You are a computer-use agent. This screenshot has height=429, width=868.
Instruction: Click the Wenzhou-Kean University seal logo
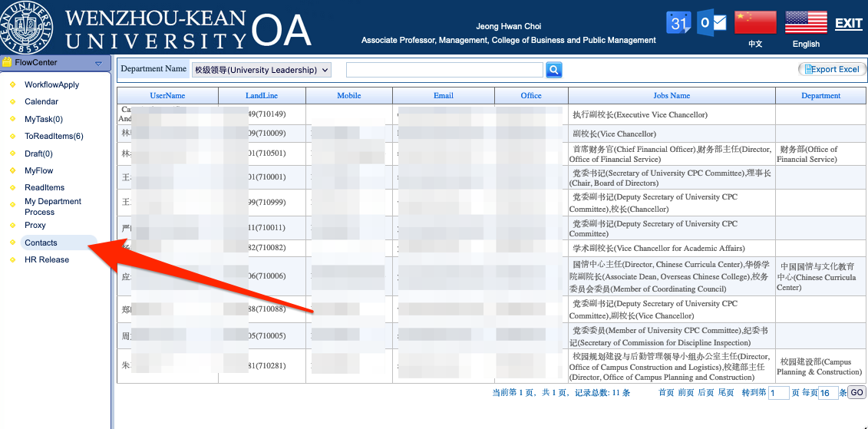click(27, 25)
